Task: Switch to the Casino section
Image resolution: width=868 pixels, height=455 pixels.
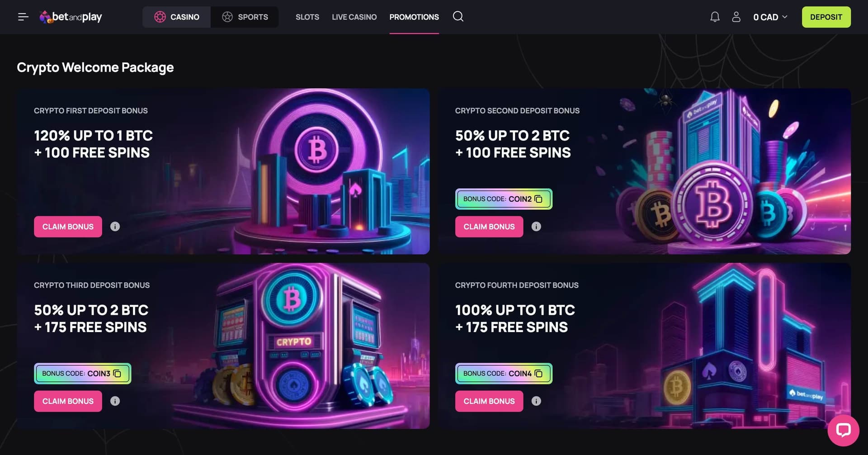Action: [x=177, y=17]
